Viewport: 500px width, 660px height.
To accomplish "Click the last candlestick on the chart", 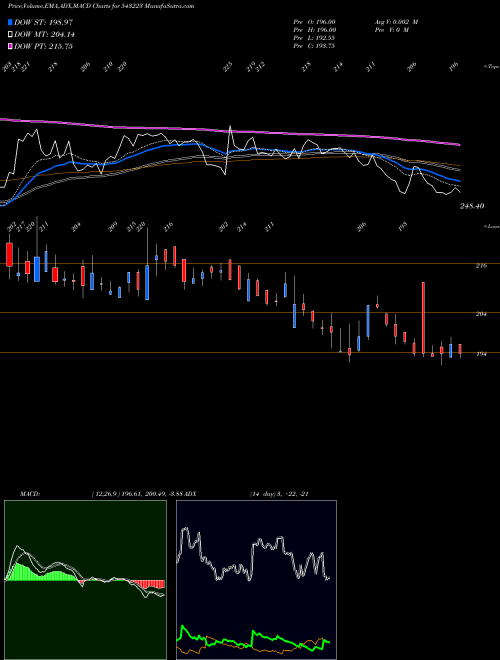I will pyautogui.click(x=460, y=349).
